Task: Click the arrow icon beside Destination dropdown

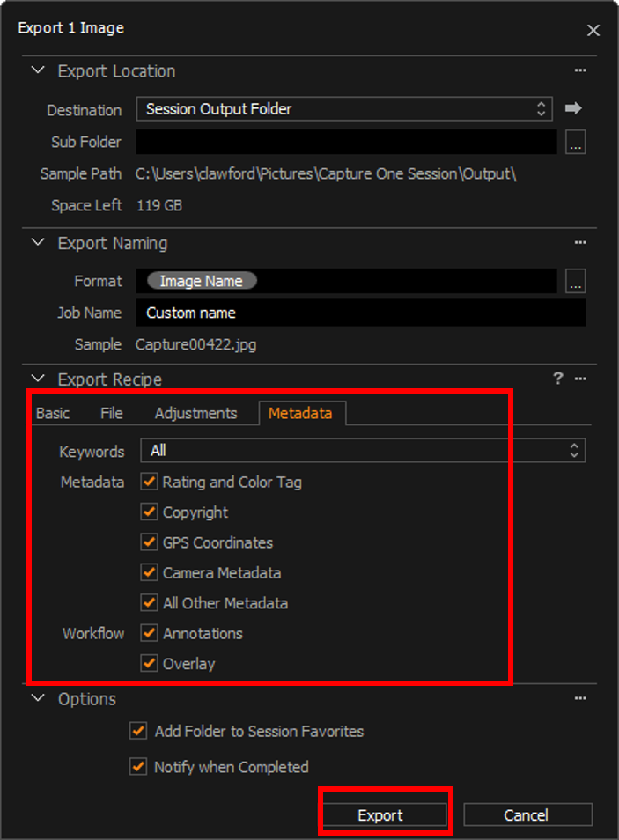Action: click(574, 108)
